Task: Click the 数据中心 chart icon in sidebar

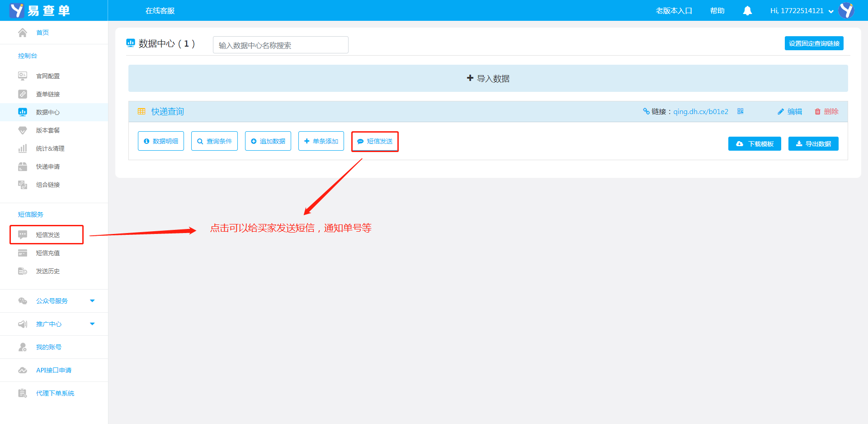Action: coord(23,112)
